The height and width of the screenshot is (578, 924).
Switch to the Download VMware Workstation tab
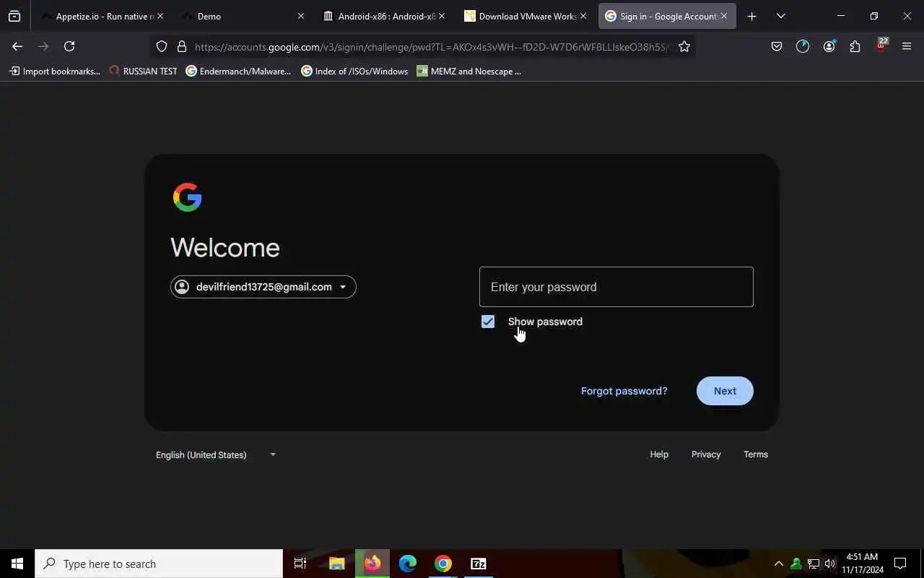pos(524,16)
